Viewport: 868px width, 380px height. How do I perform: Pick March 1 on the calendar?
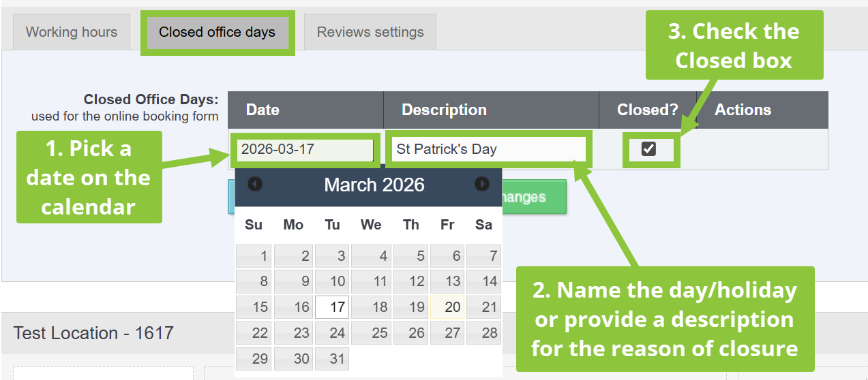(254, 257)
